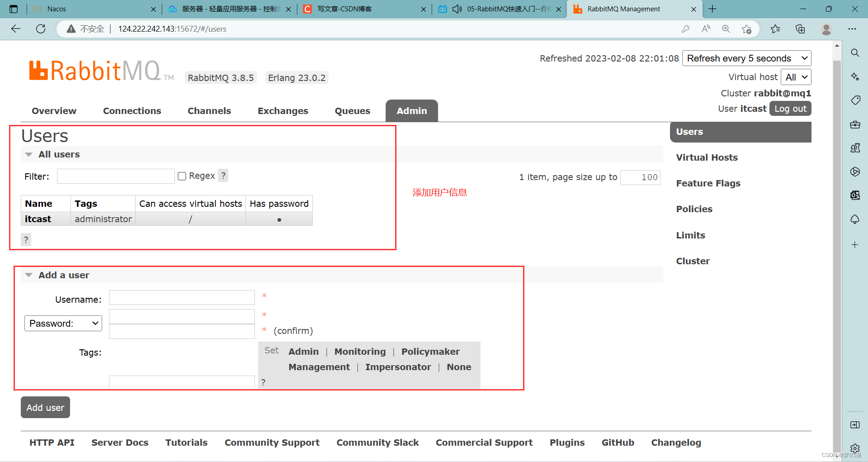Click the help question mark beside Regex
This screenshot has width=868, height=462.
(223, 176)
